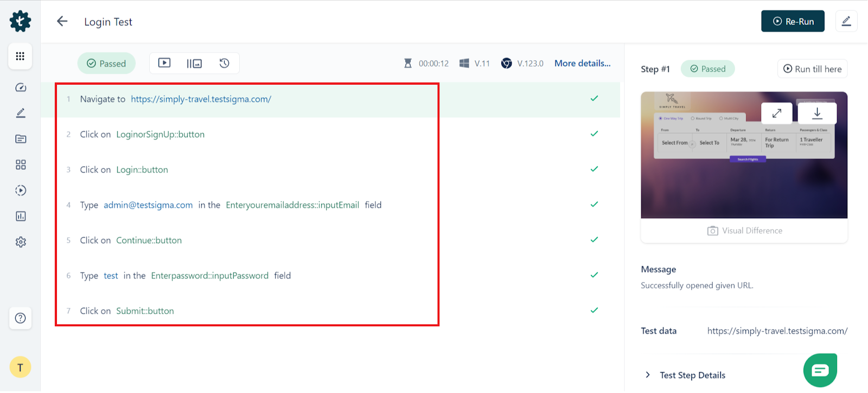Expand the Test Step Details section
This screenshot has height=393, width=868.
click(685, 375)
